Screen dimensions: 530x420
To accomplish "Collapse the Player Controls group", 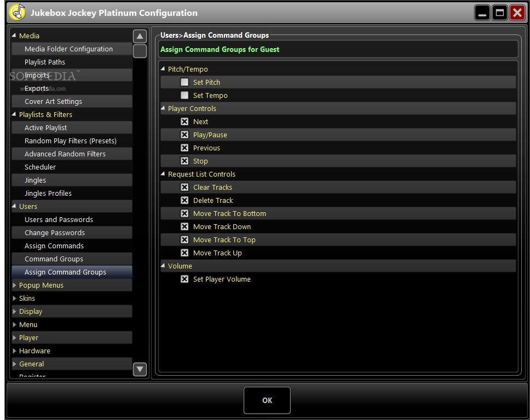I will [163, 108].
